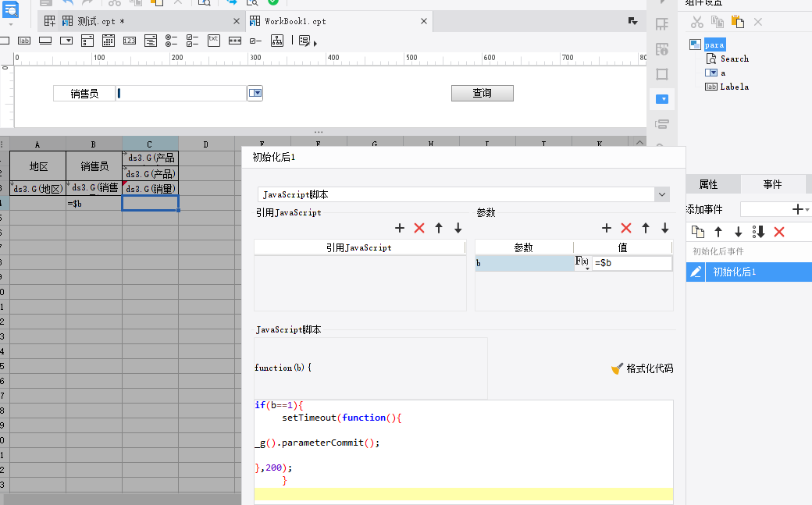Select the Date picker widget tool

point(109,41)
